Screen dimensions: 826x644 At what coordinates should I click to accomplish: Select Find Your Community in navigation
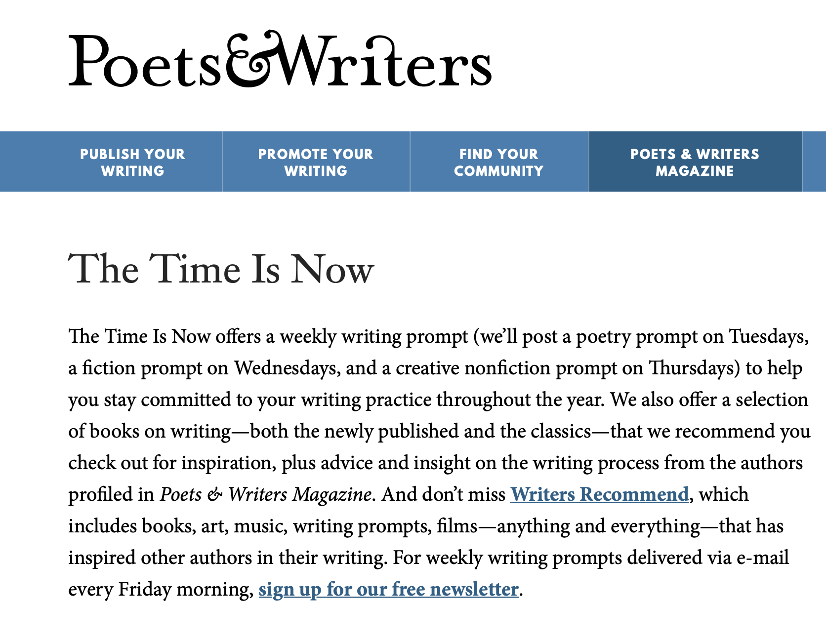498,162
